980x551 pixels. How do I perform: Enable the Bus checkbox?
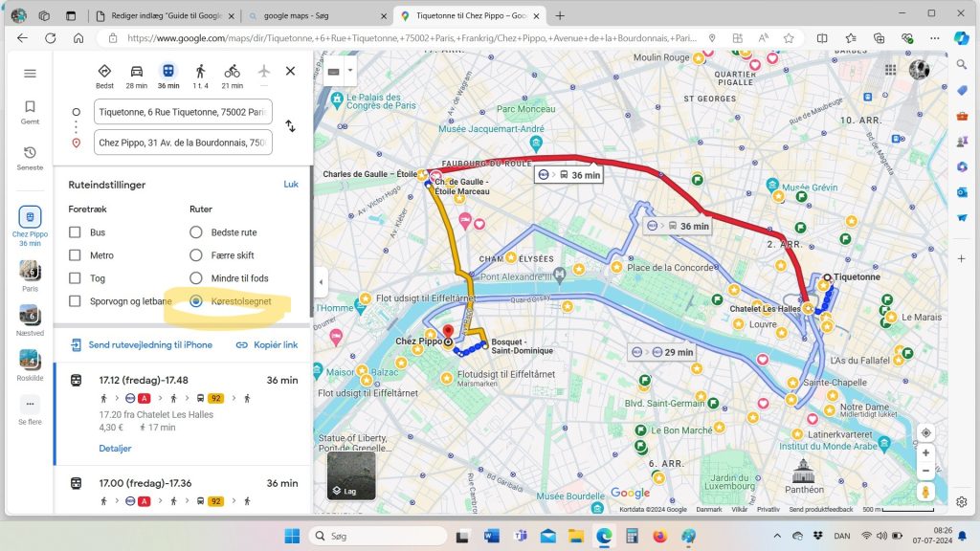75,232
